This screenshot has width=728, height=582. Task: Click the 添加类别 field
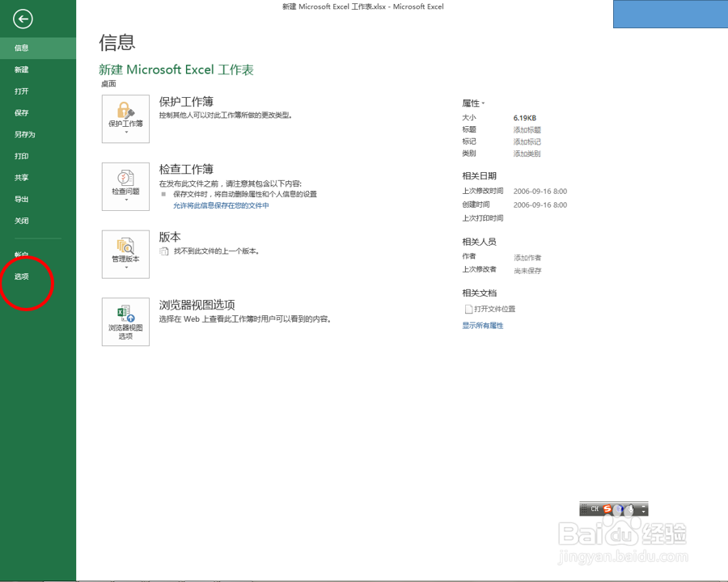[x=527, y=154]
